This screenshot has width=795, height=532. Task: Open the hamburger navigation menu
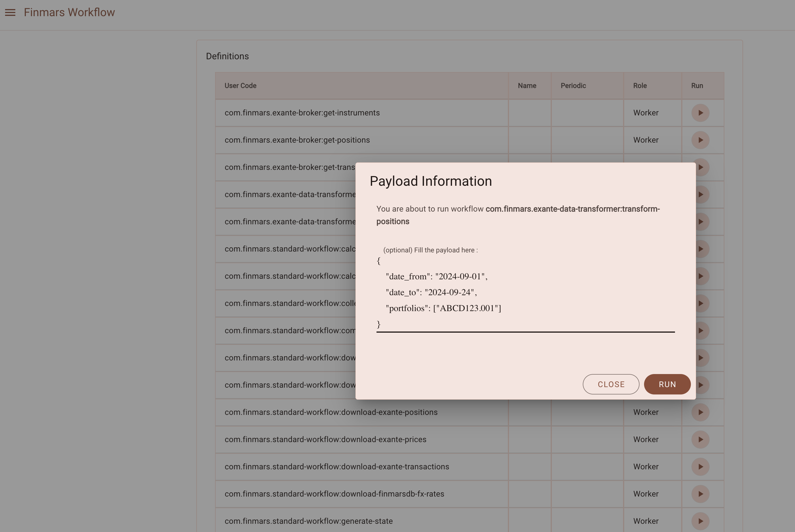[10, 12]
